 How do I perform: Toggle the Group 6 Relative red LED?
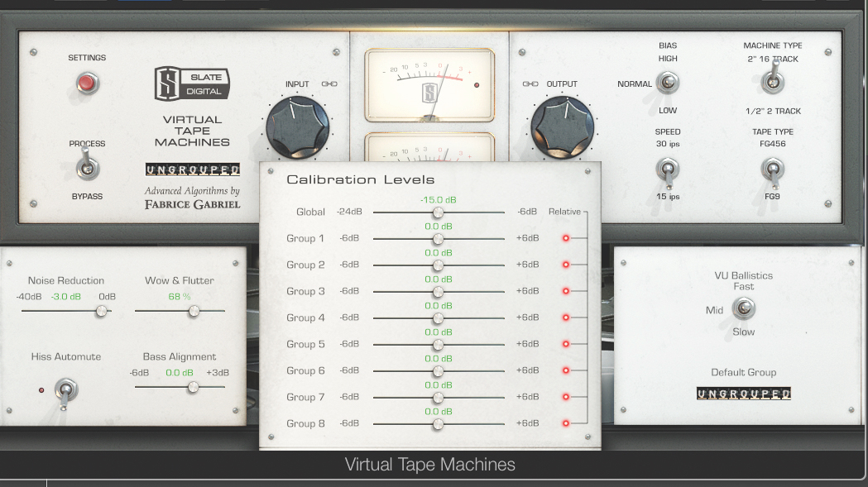click(566, 370)
